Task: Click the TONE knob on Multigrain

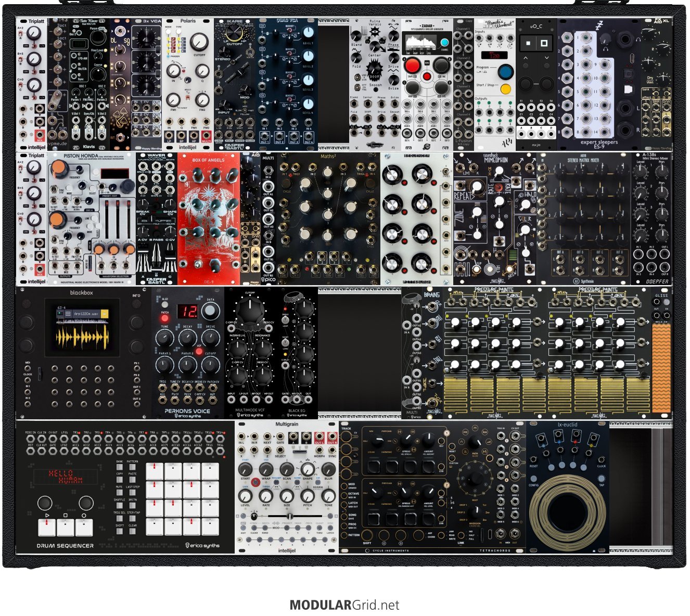Action: (328, 496)
